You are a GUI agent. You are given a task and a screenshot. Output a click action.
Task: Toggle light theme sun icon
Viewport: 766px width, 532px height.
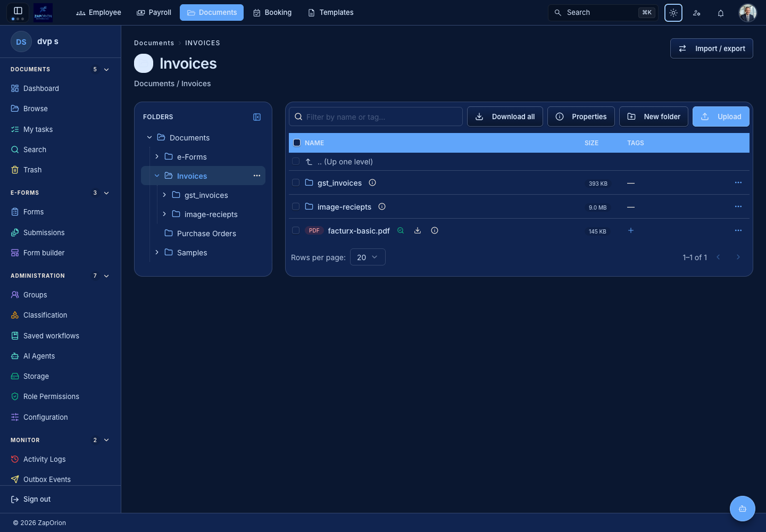(x=673, y=13)
